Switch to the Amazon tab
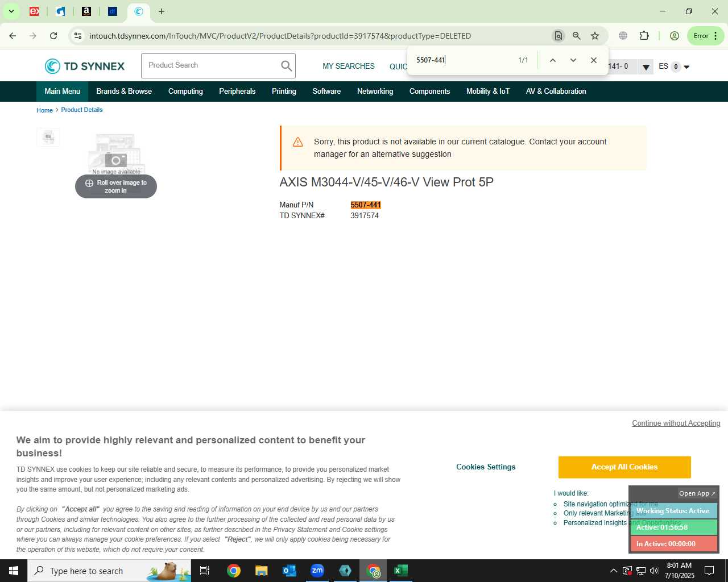The height and width of the screenshot is (582, 728). coord(86,11)
